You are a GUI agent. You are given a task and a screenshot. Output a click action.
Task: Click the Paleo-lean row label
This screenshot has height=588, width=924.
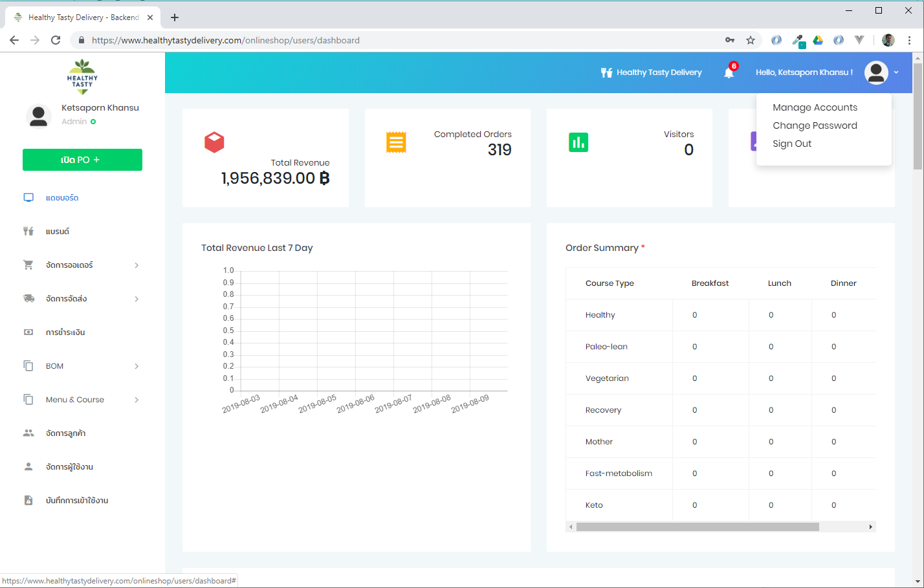coord(606,347)
